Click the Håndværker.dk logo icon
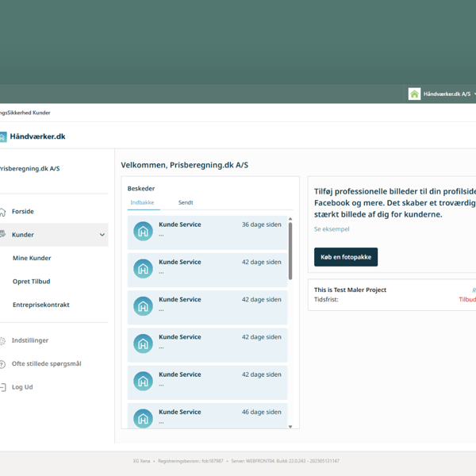476x476 pixels. click(3, 136)
